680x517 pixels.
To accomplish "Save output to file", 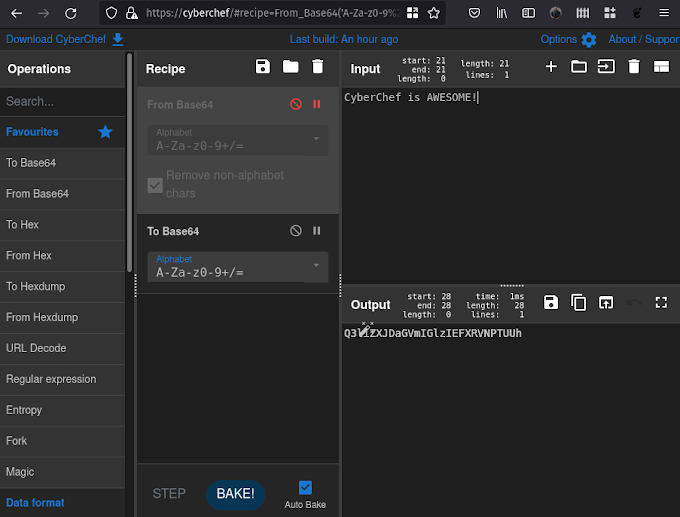I will tap(551, 302).
